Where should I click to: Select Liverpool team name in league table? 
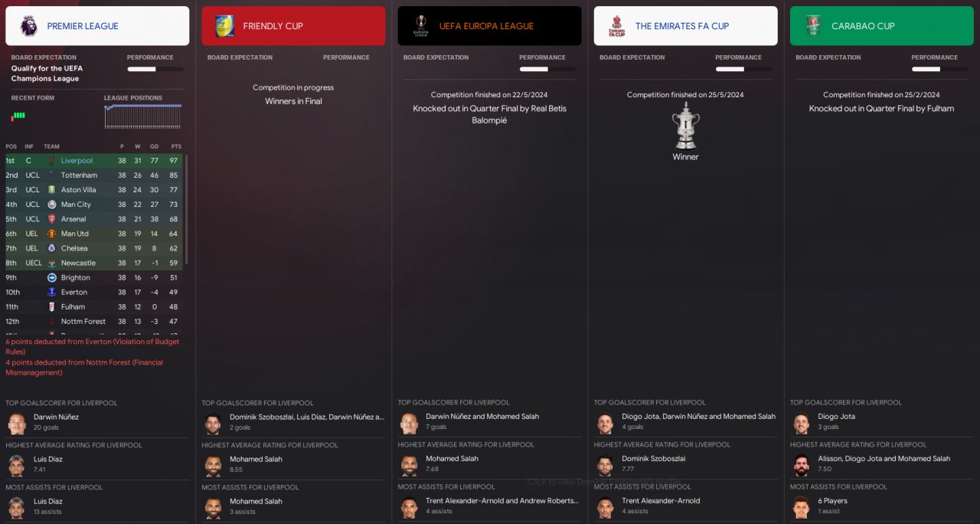(77, 161)
